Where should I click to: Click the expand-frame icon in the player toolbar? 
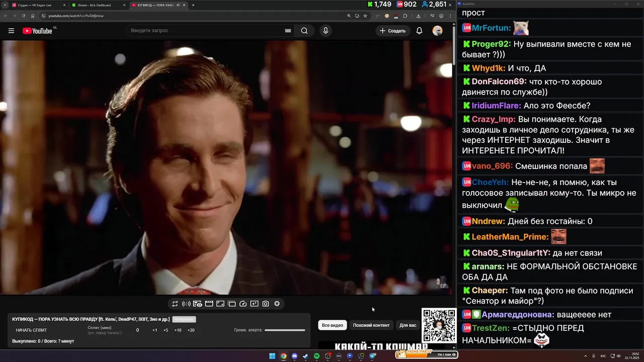[220, 304]
